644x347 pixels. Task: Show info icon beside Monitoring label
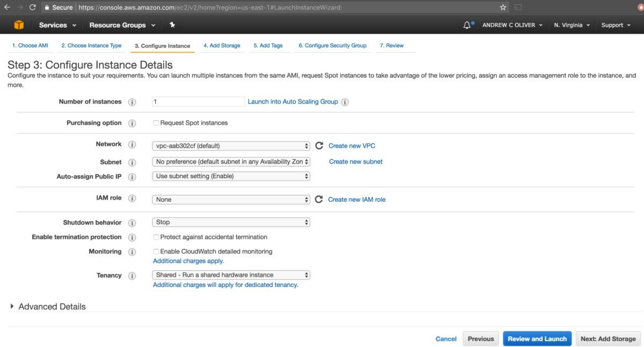(x=132, y=252)
